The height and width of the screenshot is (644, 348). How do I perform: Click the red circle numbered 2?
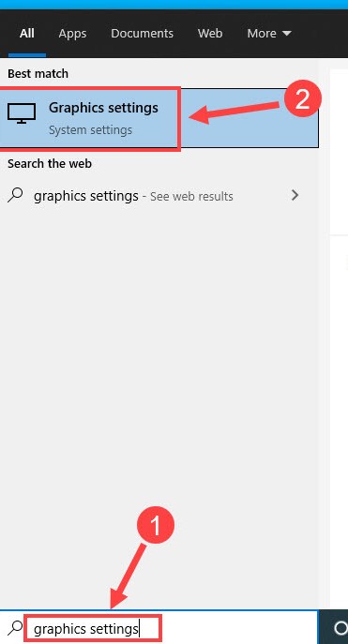303,99
